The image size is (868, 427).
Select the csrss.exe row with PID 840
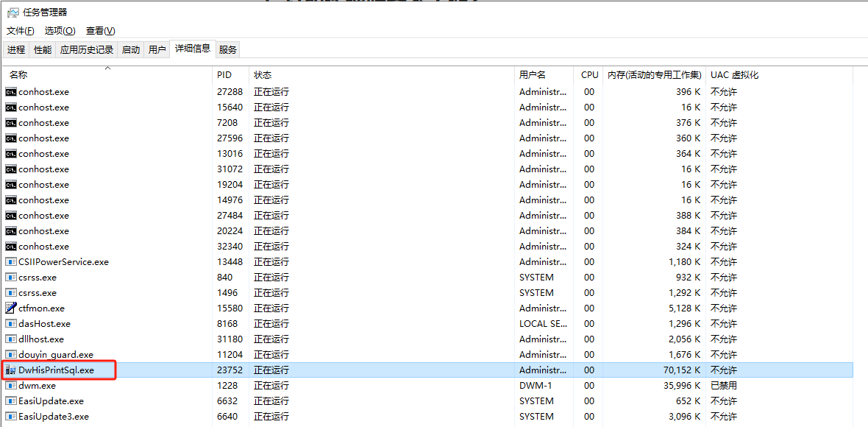click(x=428, y=277)
